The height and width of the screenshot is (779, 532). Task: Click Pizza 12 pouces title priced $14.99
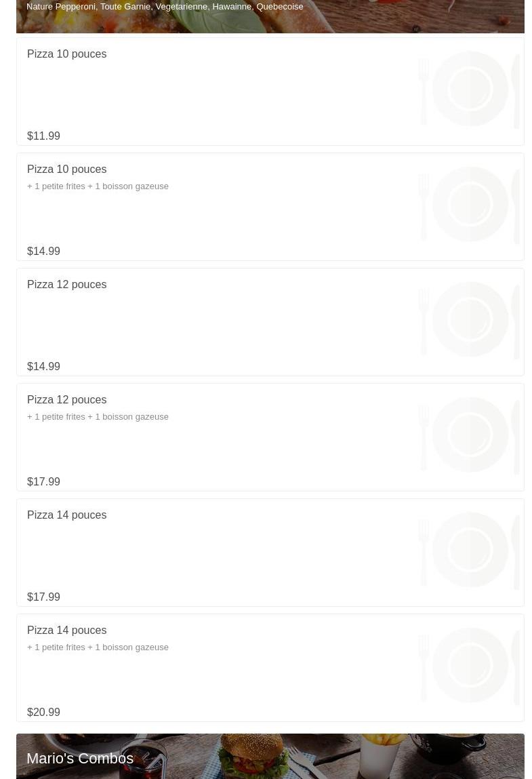click(66, 285)
